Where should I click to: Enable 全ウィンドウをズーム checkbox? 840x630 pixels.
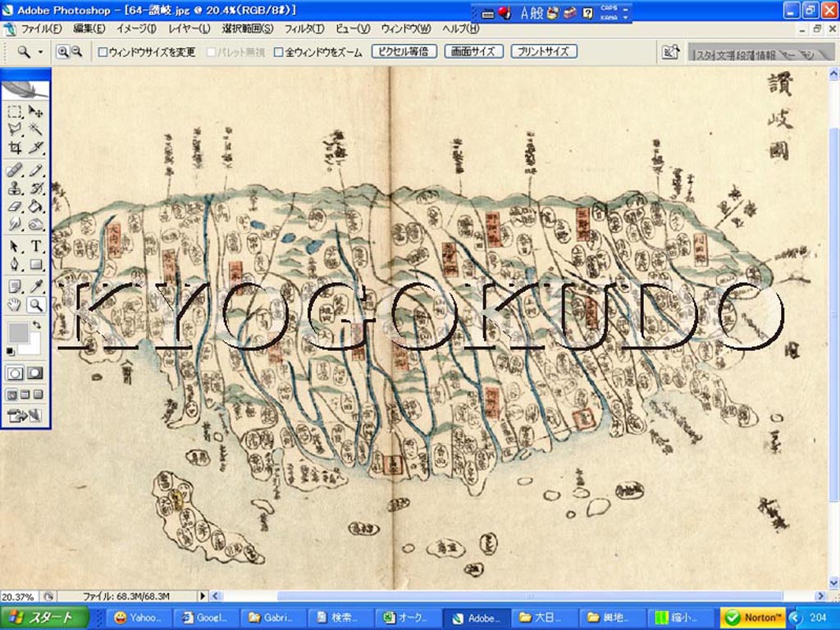coord(279,52)
